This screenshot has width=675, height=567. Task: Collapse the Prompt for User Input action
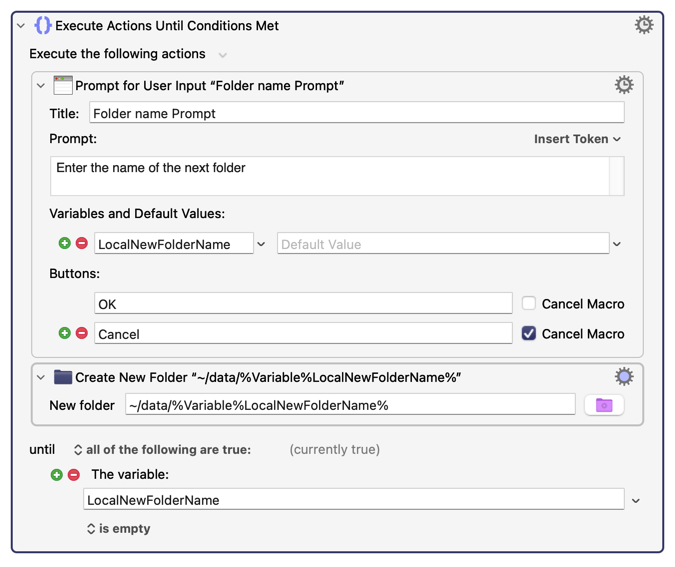coord(41,86)
